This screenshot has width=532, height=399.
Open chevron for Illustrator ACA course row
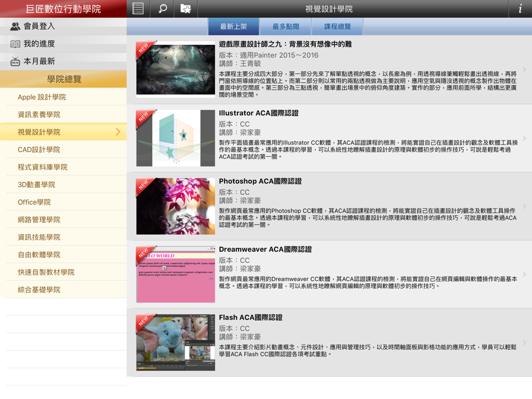tap(524, 138)
